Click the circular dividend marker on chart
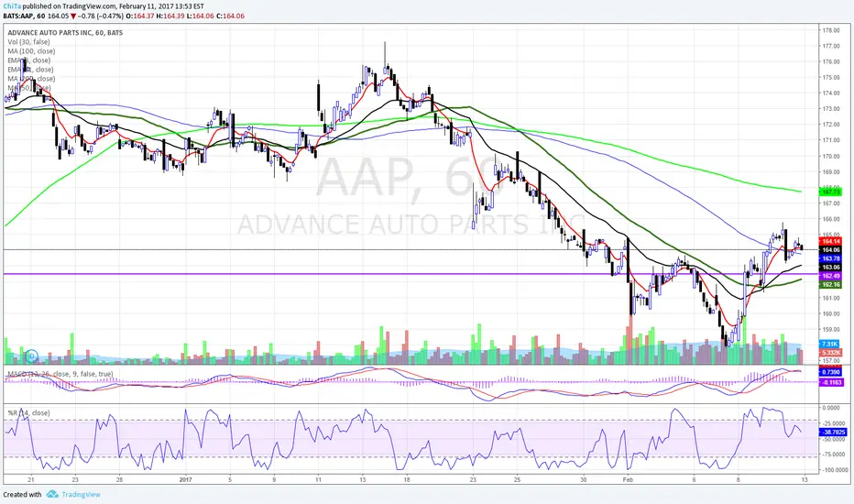Viewport: 854px width, 504px height. click(31, 356)
